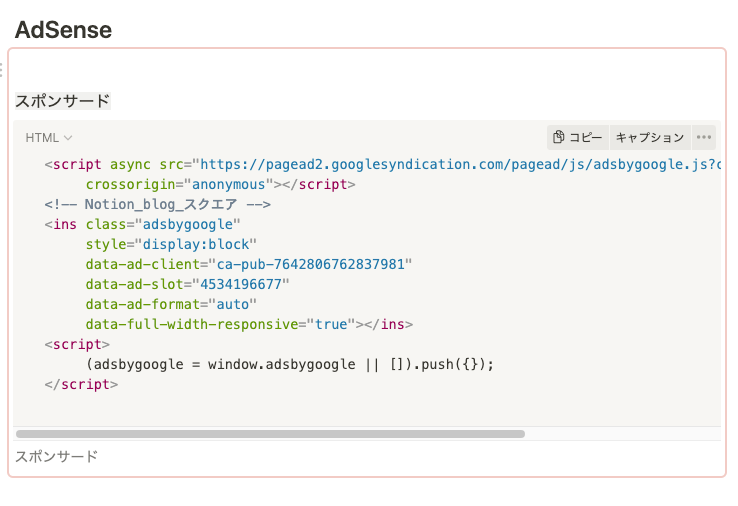Click the data-ad-client value ca-pub-7642806762837981
This screenshot has height=506, width=738.
tap(311, 265)
